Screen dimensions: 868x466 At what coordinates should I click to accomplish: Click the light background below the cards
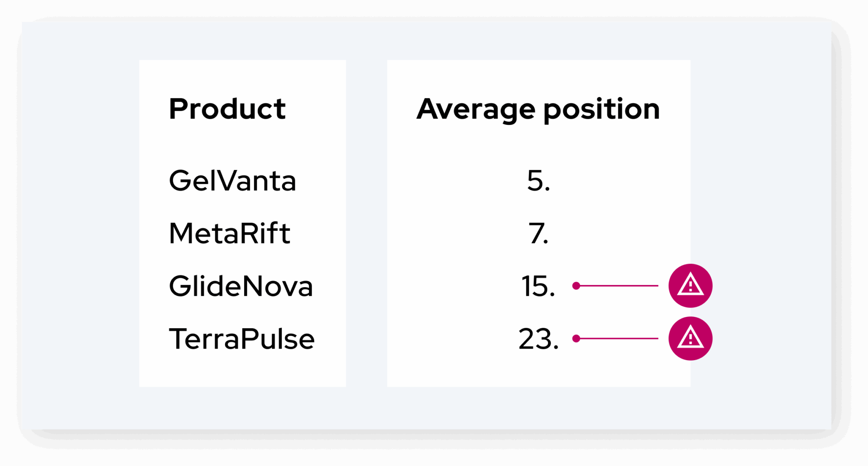424,409
